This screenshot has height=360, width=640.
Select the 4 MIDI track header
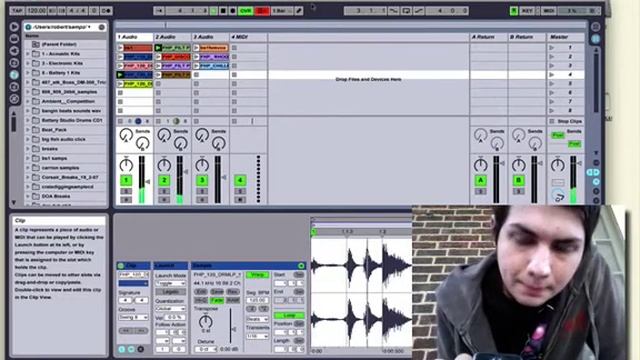(x=248, y=37)
